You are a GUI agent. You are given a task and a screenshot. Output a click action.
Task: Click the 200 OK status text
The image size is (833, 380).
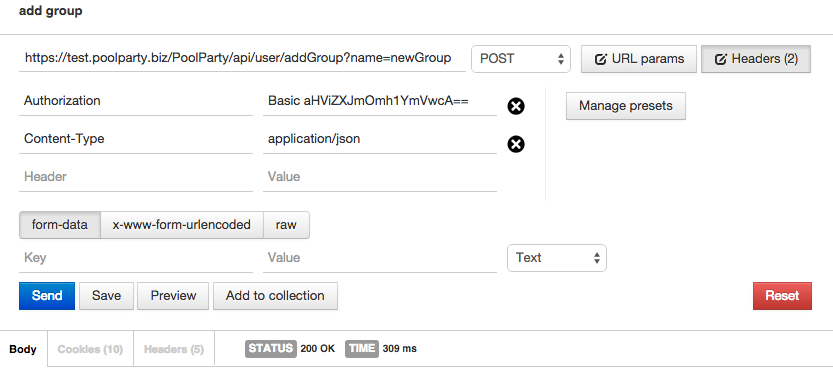318,349
